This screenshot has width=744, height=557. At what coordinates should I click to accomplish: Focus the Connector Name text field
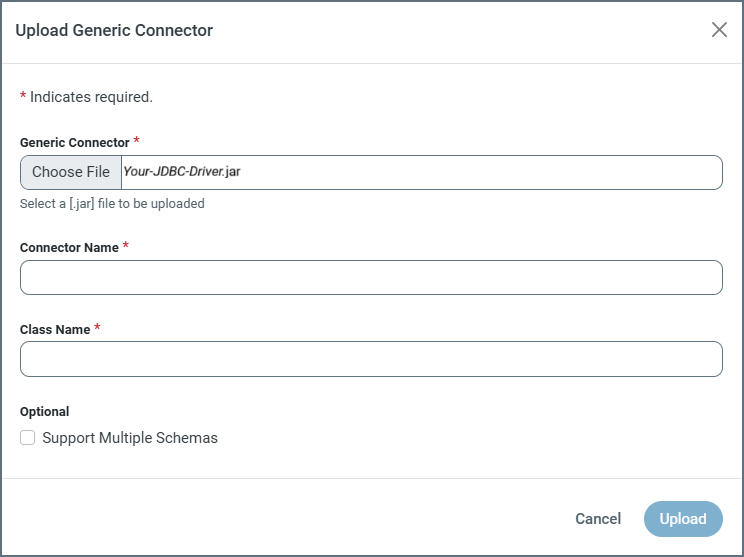(x=371, y=278)
